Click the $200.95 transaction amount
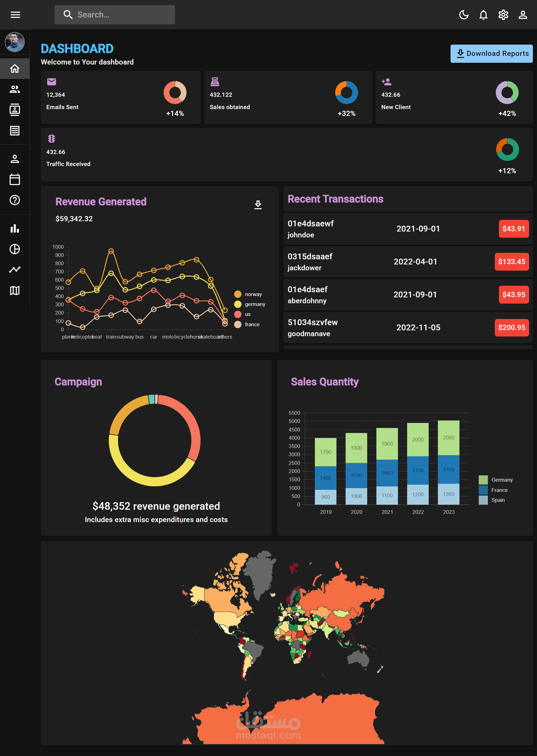This screenshot has height=756, width=537. tap(512, 328)
